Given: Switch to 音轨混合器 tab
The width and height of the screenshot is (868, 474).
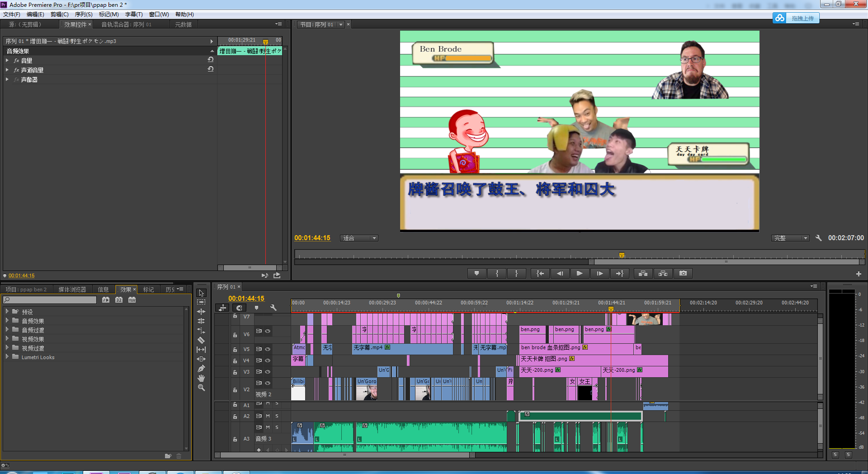Looking at the screenshot, I should pos(126,24).
